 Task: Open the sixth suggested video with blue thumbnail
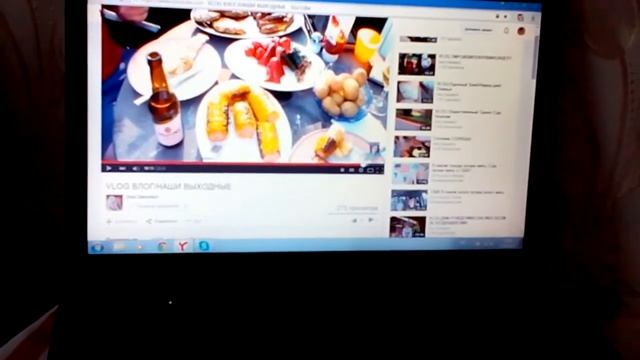409,200
